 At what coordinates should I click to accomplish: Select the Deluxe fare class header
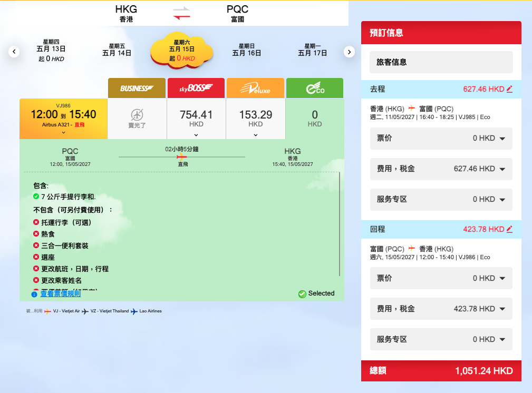coord(256,88)
